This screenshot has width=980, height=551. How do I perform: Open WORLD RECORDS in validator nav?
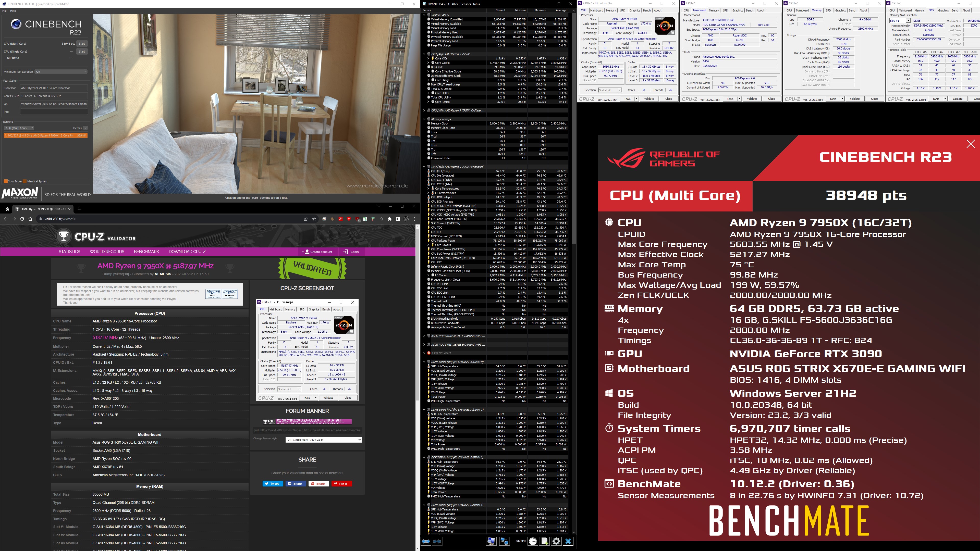(107, 252)
